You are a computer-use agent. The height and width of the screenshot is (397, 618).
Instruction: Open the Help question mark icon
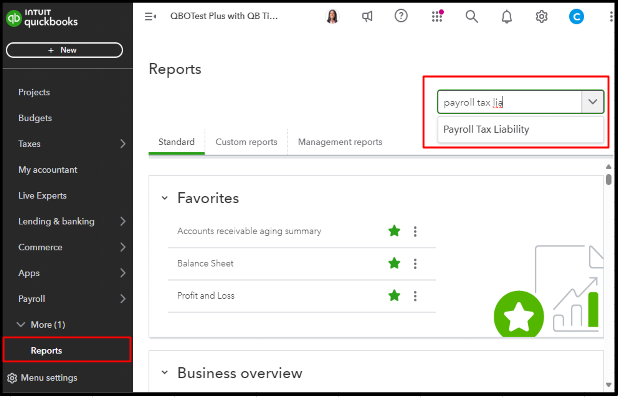click(x=401, y=16)
